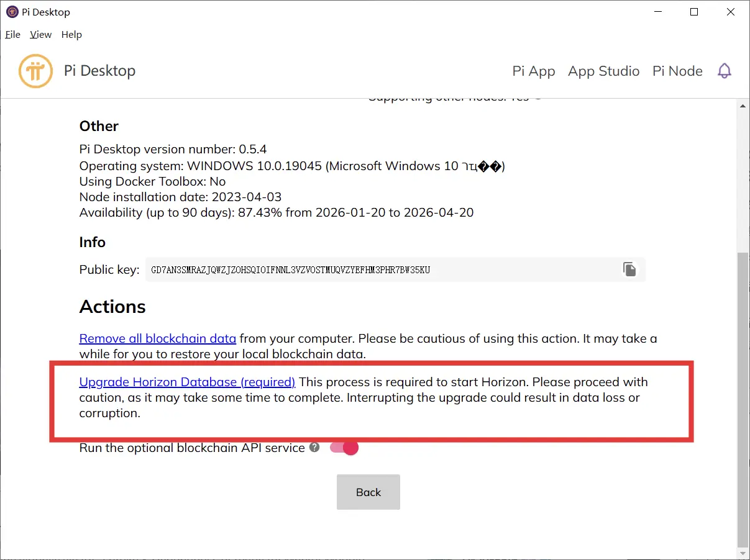Click the Availability (up to 90 days) line
The image size is (750, 560).
point(277,213)
